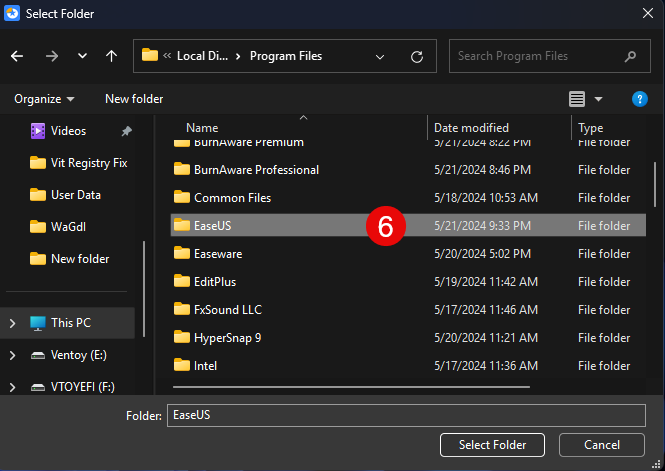Click the navigation pane scrollbar

click(x=144, y=289)
